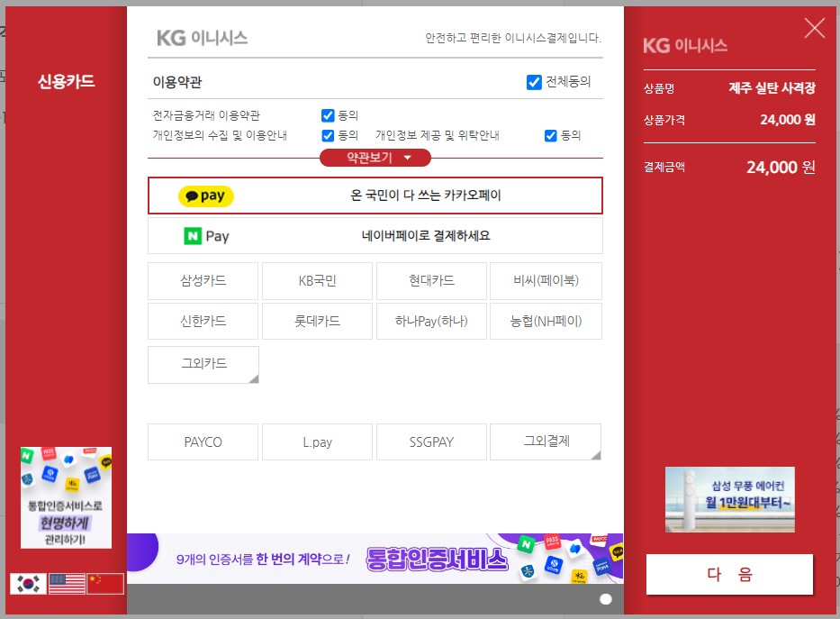Viewport: 840px width, 619px height.
Task: Switch language using the Chinese flag
Action: tap(104, 582)
